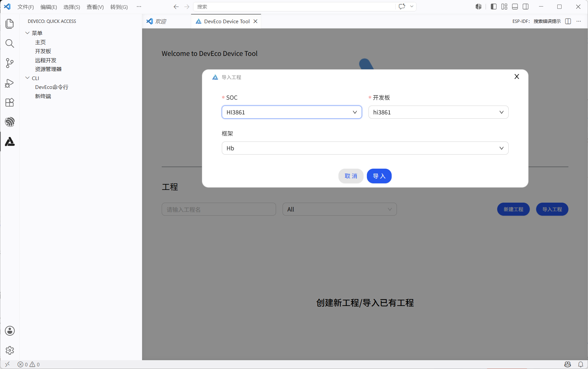The image size is (588, 369).
Task: Click the color theme icon in title bar
Action: coord(479,7)
